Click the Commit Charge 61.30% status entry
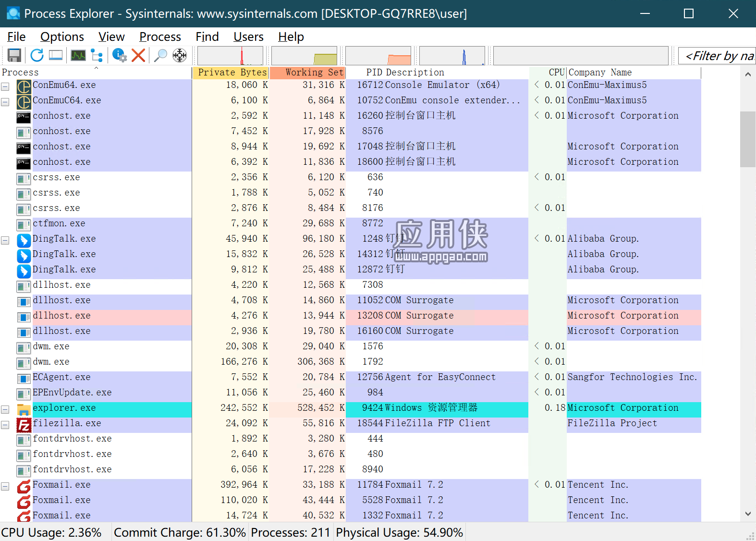The height and width of the screenshot is (541, 756). (x=180, y=532)
